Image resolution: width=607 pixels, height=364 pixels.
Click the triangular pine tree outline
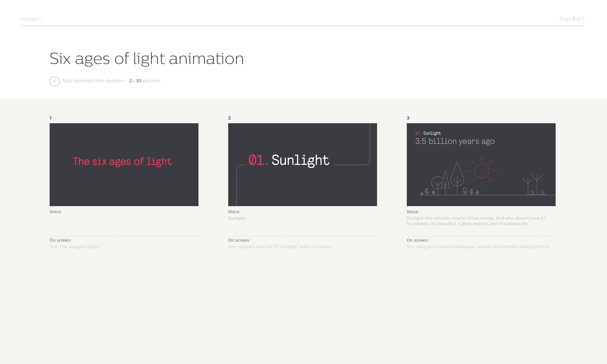[x=445, y=181]
